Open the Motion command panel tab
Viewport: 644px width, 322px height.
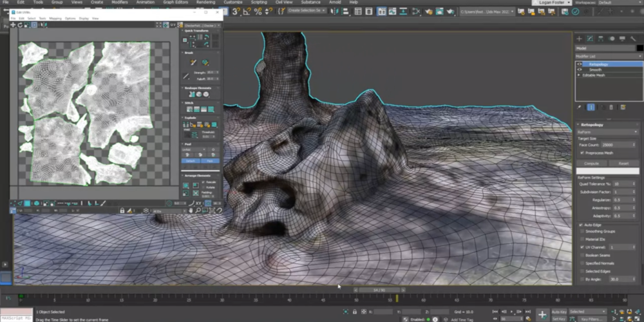(x=612, y=39)
